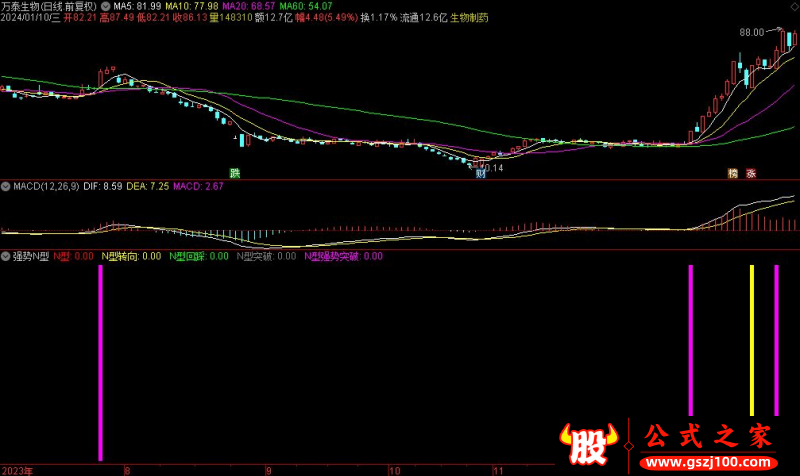Click the MA60: 54.07 label
This screenshot has width=800, height=476.
pos(306,7)
